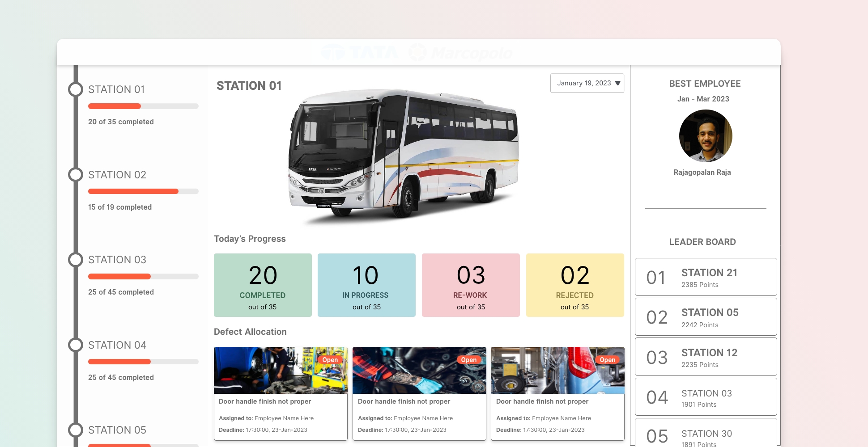Open STATION 02 in the sidebar
Viewport: 868px width, 447px height.
click(117, 175)
